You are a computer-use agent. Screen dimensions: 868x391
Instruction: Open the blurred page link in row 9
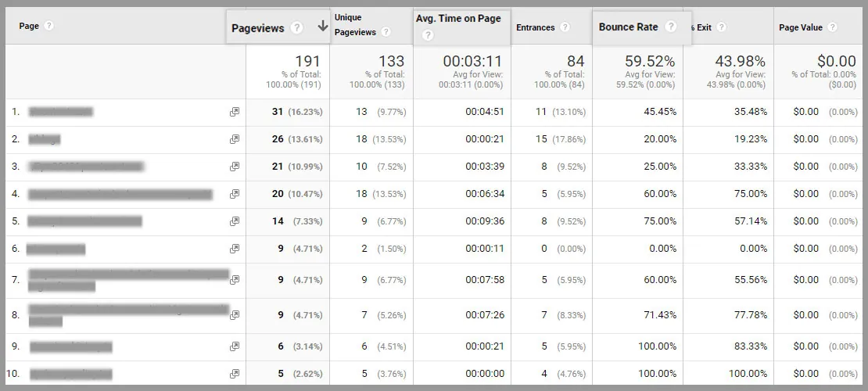pos(71,346)
